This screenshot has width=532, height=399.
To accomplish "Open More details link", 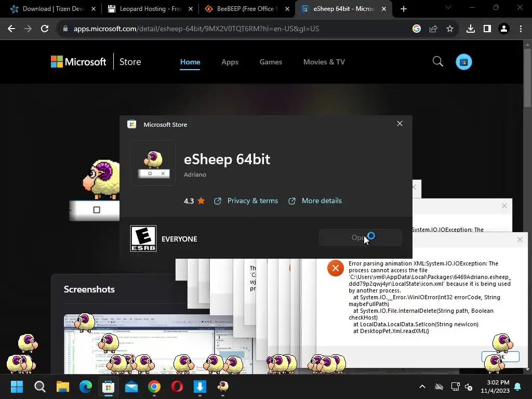I will [322, 201].
